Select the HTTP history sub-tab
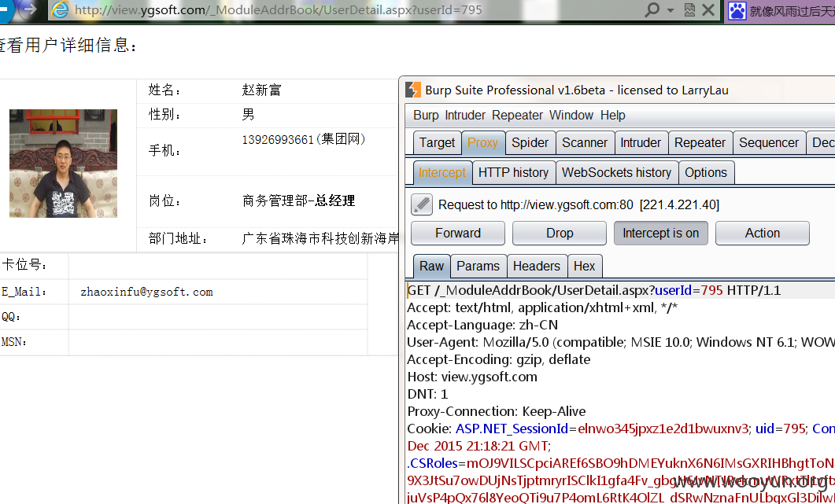This screenshot has width=835, height=504. click(513, 172)
